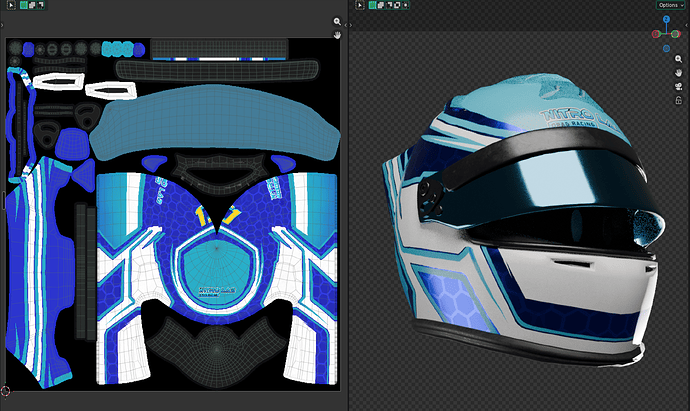Open the UV editor sidebar with its arrow

(x=346, y=26)
